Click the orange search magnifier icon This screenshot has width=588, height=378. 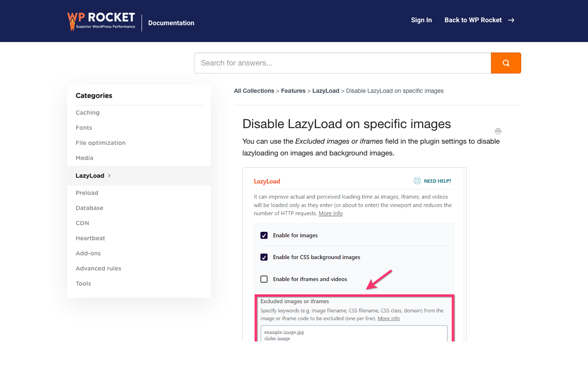click(x=506, y=63)
